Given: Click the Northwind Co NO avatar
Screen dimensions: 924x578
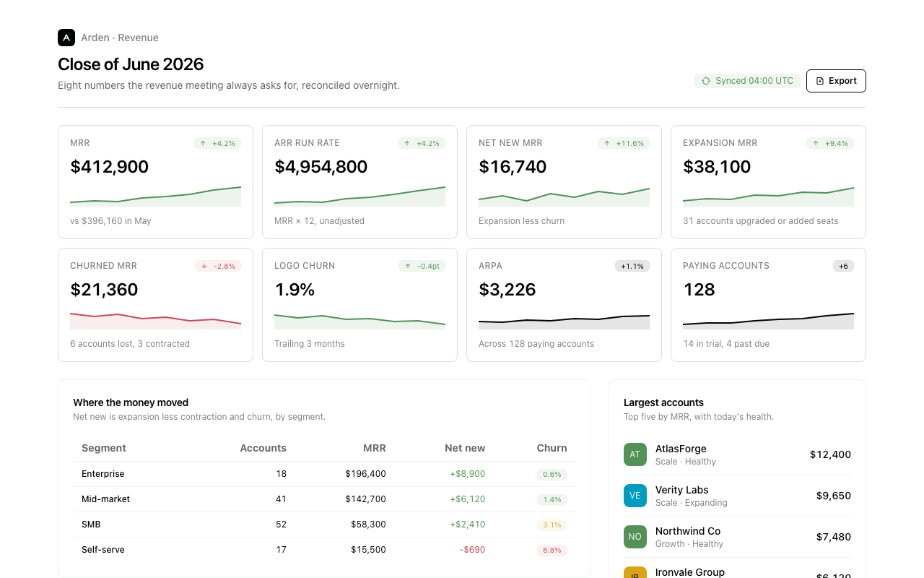Looking at the screenshot, I should [635, 537].
